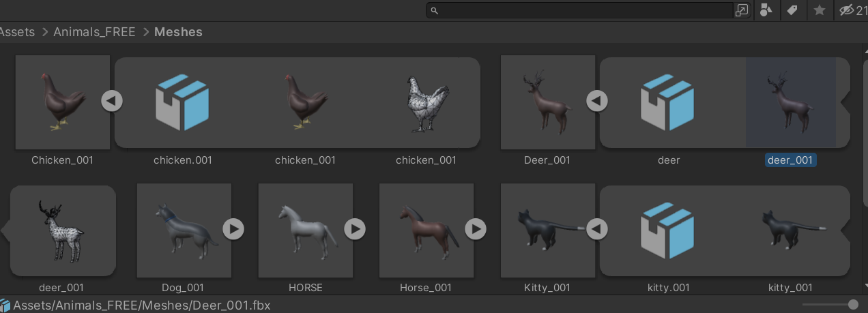Open the Search by Type filter
This screenshot has width=868, height=313.
coord(766,10)
